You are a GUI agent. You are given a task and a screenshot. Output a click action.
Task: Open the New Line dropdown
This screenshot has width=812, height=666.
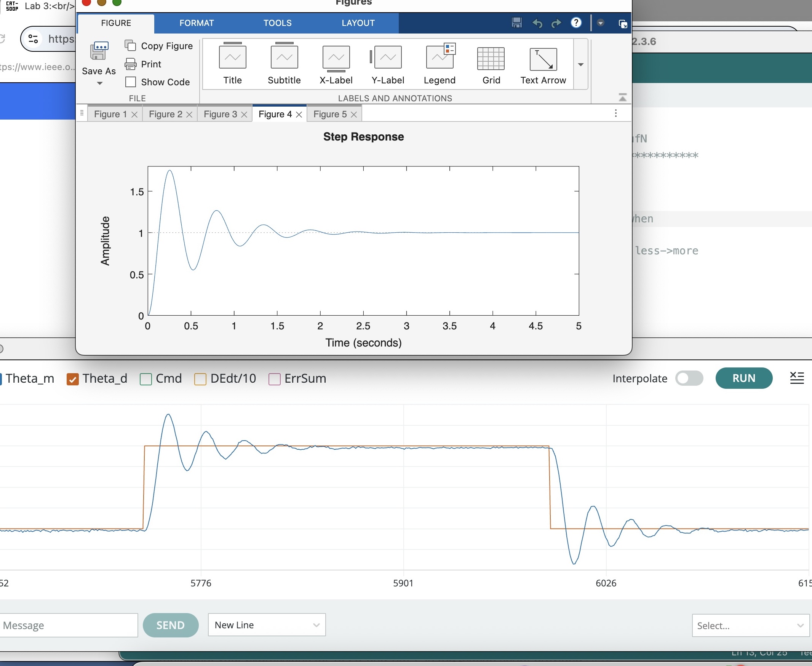(267, 625)
